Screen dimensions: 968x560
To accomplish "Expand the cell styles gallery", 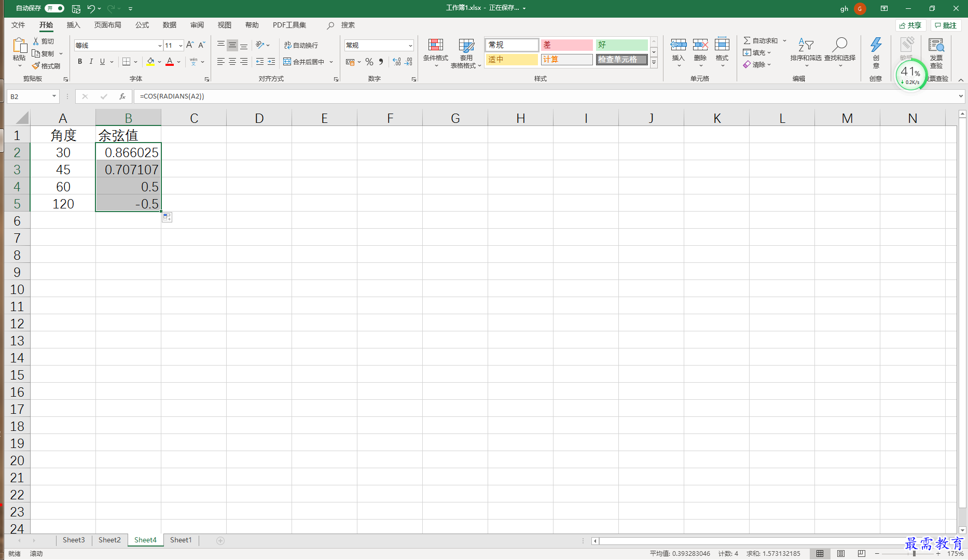I will 654,63.
